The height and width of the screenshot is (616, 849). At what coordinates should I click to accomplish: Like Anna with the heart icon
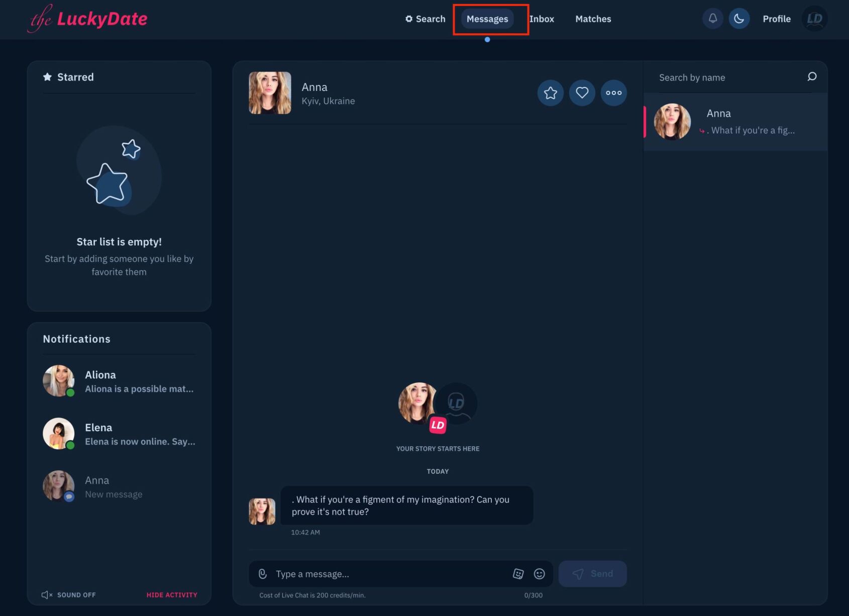click(x=582, y=93)
